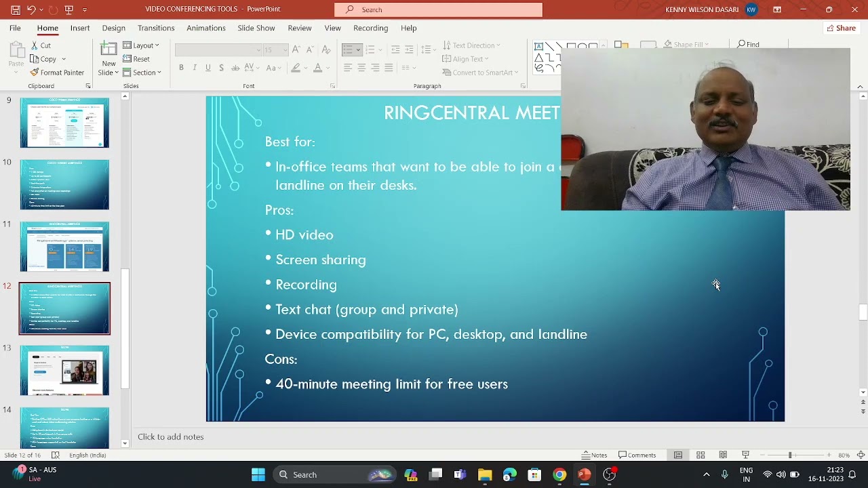The width and height of the screenshot is (868, 488).
Task: Select slide 13 thumbnail
Action: (64, 371)
